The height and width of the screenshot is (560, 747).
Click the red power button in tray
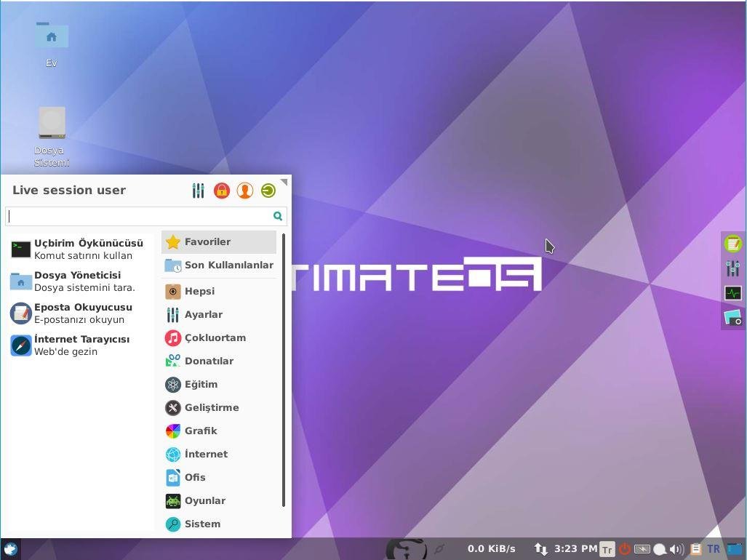point(625,549)
